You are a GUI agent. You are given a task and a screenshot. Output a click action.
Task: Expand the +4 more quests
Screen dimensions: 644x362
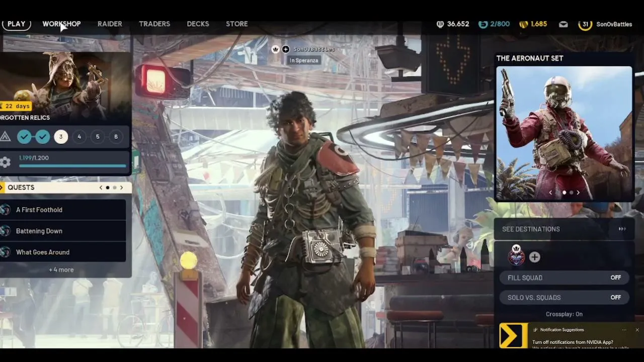pos(61,270)
